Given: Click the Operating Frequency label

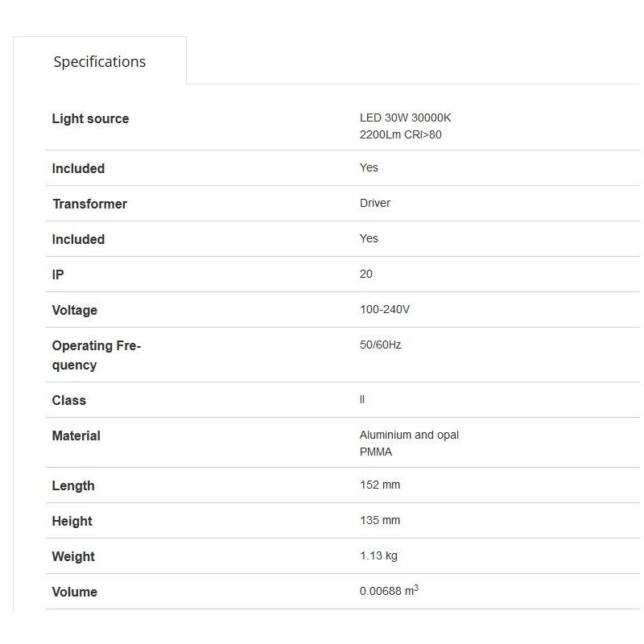Looking at the screenshot, I should tap(96, 355).
